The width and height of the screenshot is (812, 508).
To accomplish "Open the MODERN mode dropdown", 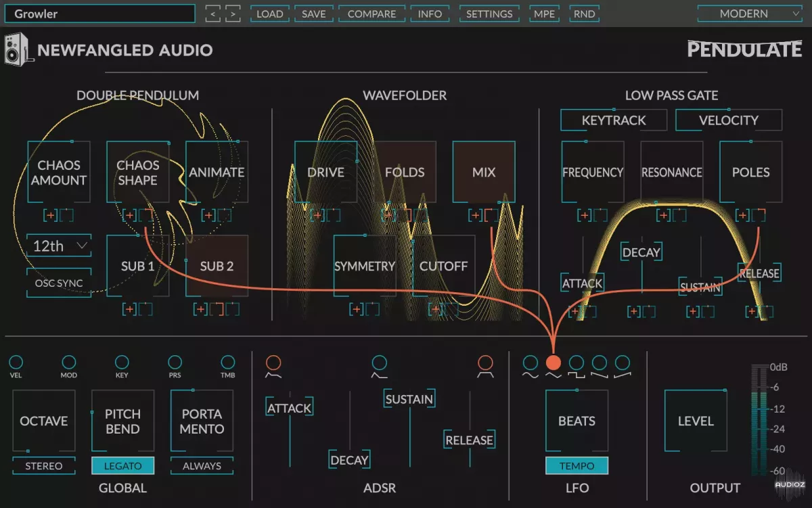I will tap(750, 14).
